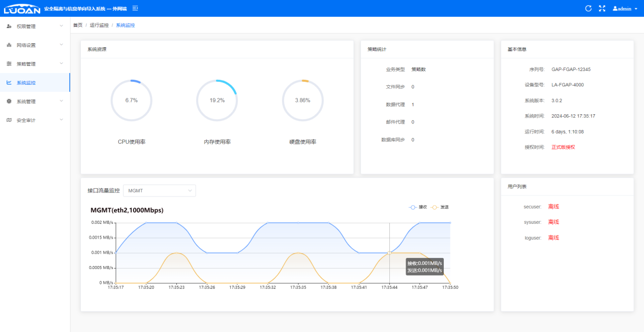Image resolution: width=644 pixels, height=332 pixels.
Task: Click the CPU usage 6.7% gauge
Action: (x=131, y=100)
